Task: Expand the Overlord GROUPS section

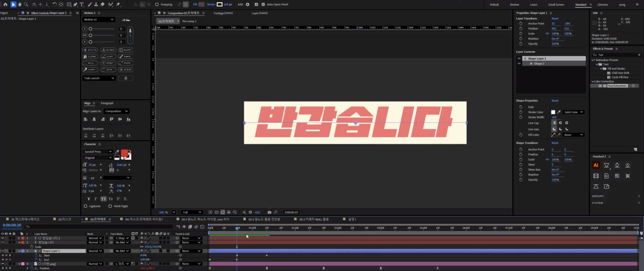Action: pyautogui.click(x=616, y=196)
